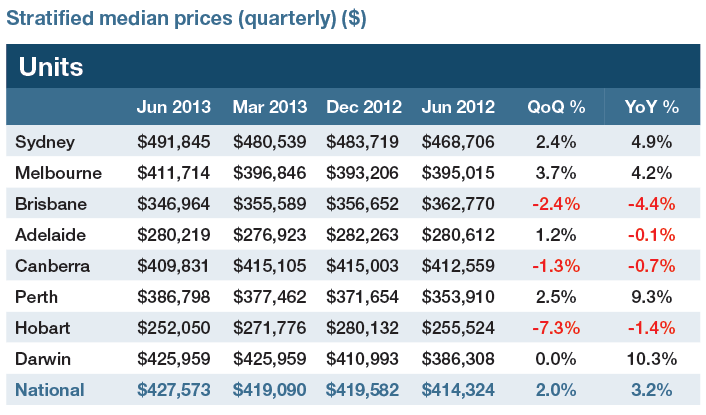The height and width of the screenshot is (415, 706).
Task: Click the Jun 2012 column header
Action: 459,107
